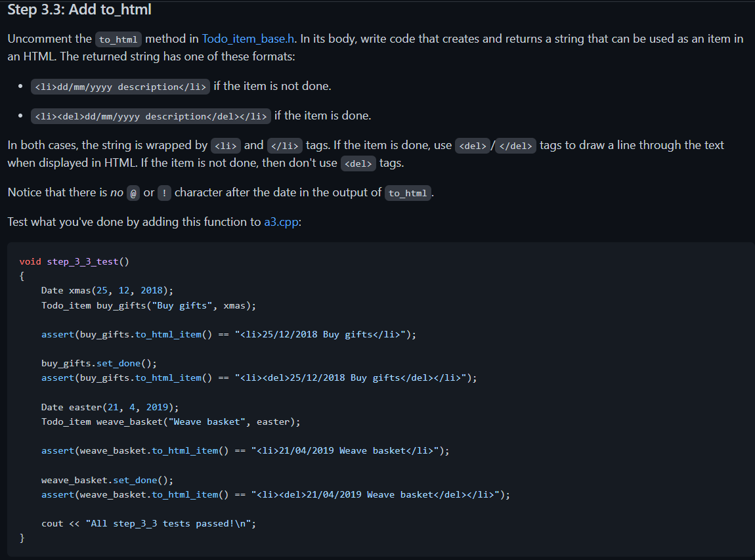Click the Date xmas constructor line
This screenshot has height=560, width=755.
pyautogui.click(x=108, y=290)
